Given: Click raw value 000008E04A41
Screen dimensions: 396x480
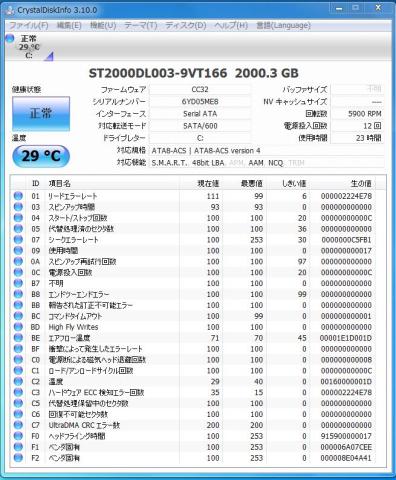Looking at the screenshot, I should click(346, 458).
